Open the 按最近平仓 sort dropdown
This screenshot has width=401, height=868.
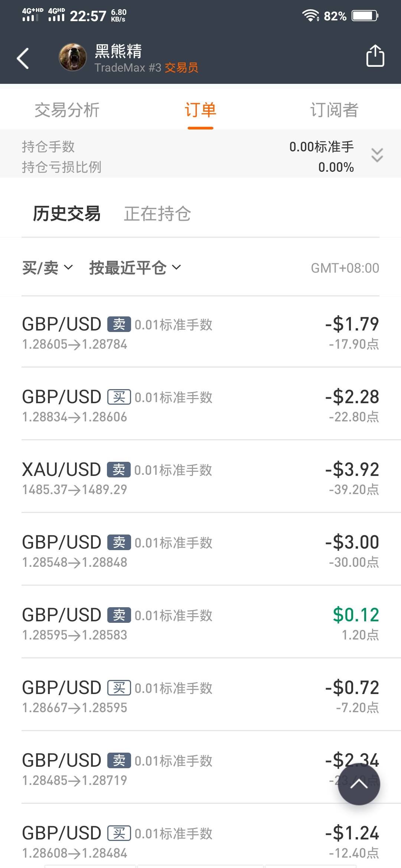pyautogui.click(x=135, y=268)
